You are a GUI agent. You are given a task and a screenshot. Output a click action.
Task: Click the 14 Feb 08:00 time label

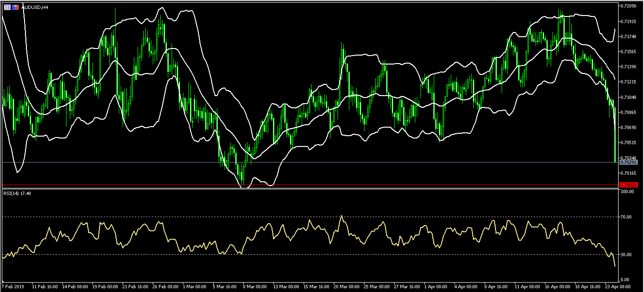(x=75, y=286)
